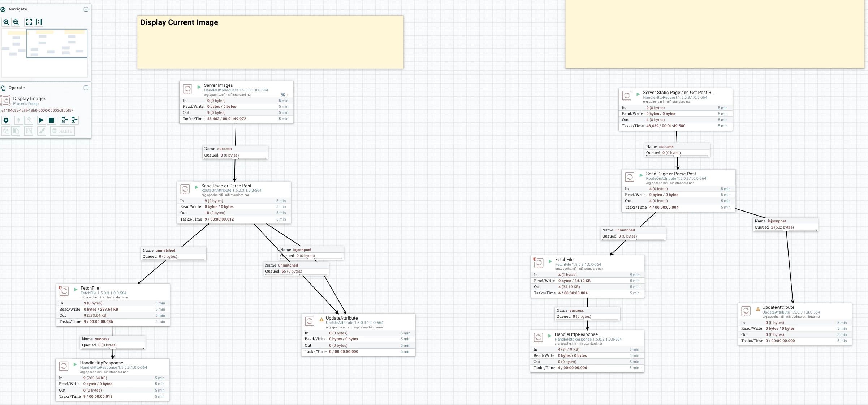
Task: Select the Display Current Image label
Action: click(x=270, y=42)
